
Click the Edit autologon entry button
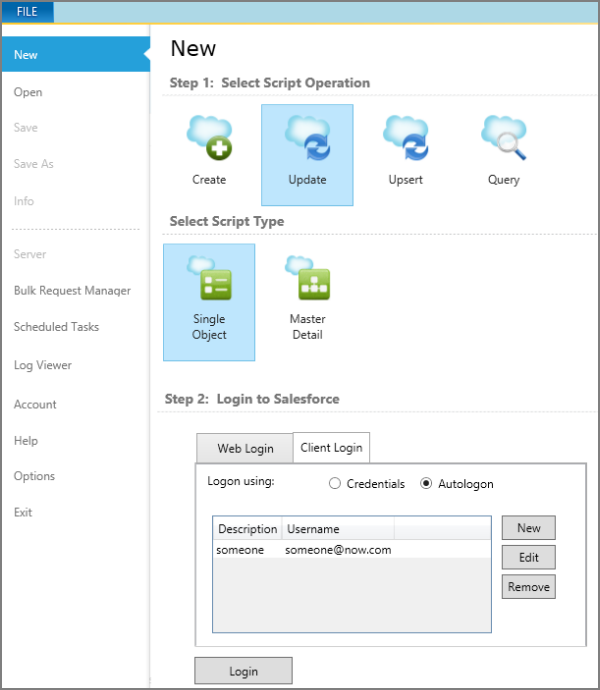point(529,558)
